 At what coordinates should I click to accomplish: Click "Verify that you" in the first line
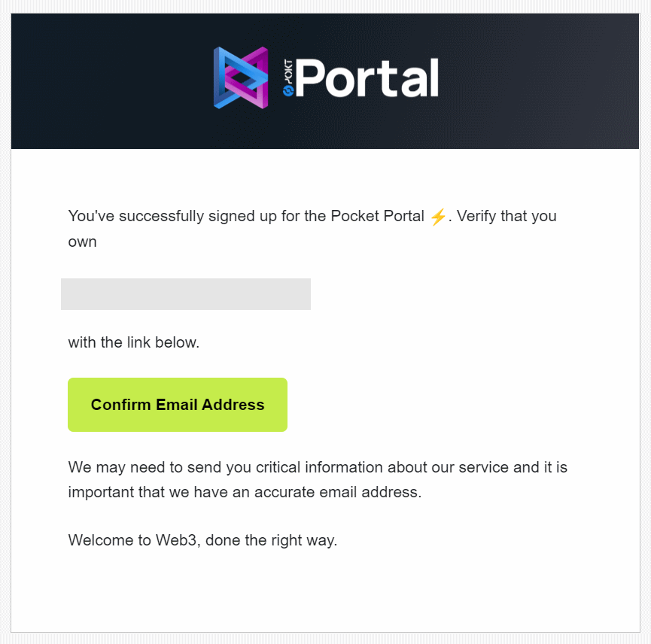[x=507, y=217]
